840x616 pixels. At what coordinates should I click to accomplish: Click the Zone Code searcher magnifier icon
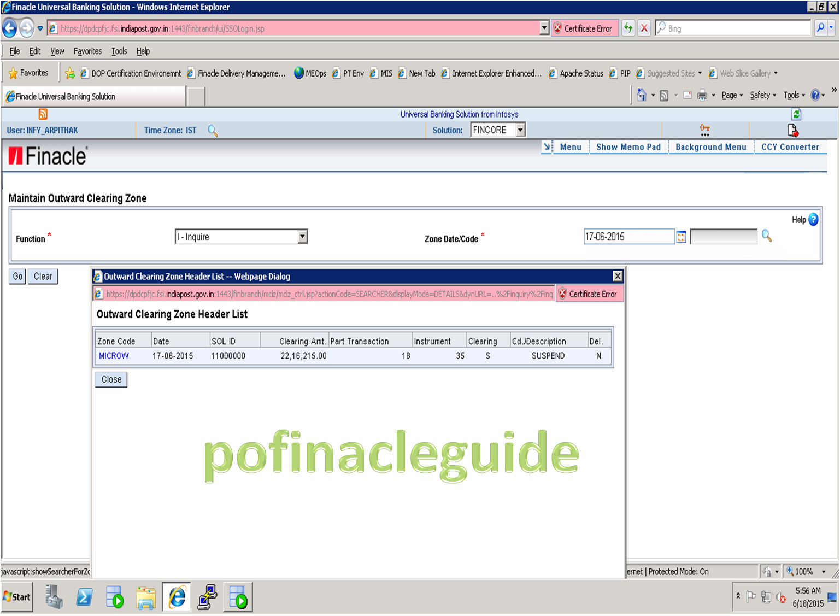(x=767, y=236)
